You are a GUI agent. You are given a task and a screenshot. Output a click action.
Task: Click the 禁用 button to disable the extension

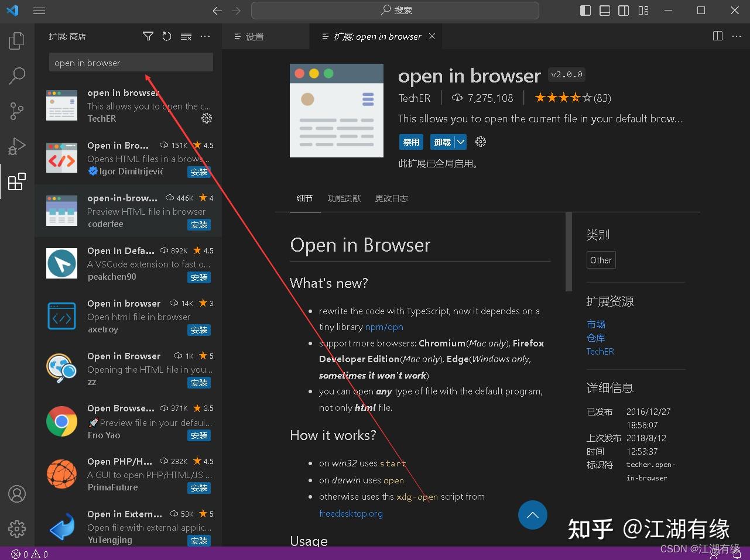pos(410,142)
